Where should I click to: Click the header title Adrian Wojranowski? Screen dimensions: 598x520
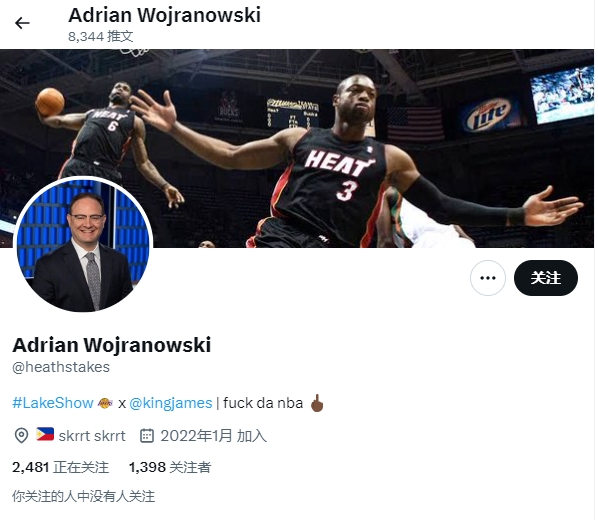click(164, 15)
